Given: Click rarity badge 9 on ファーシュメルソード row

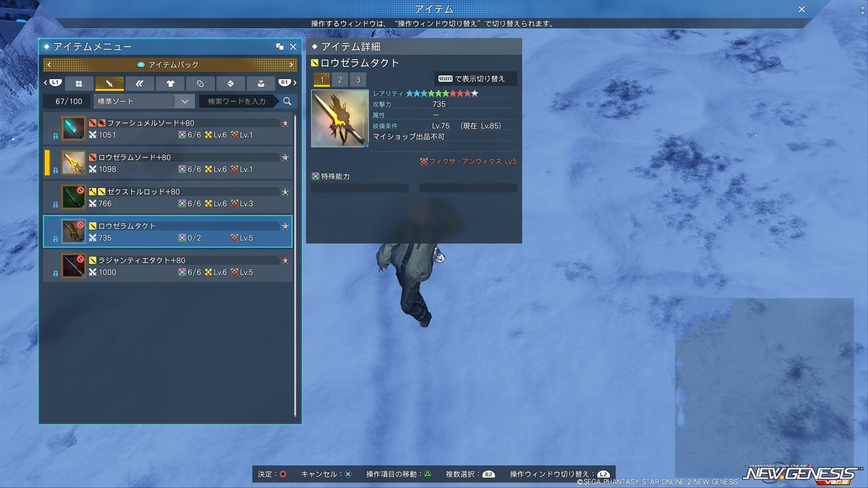Looking at the screenshot, I should [x=285, y=124].
